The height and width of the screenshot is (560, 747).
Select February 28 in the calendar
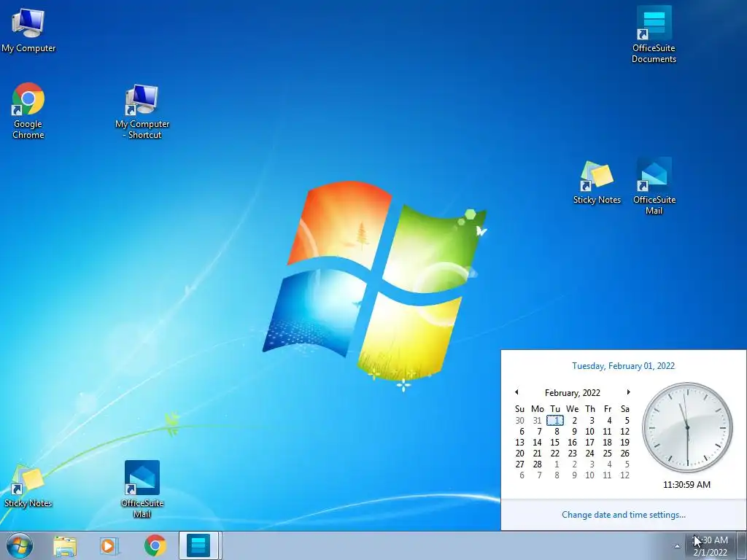538,464
